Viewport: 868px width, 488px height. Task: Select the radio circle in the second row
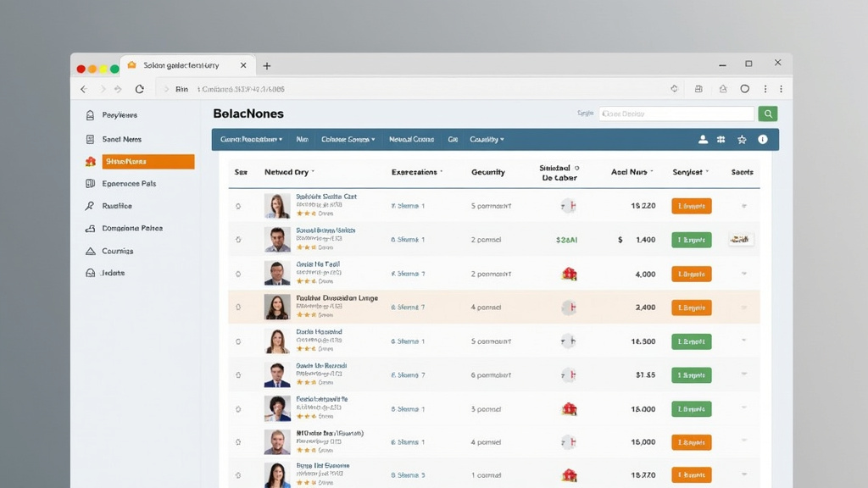click(238, 240)
